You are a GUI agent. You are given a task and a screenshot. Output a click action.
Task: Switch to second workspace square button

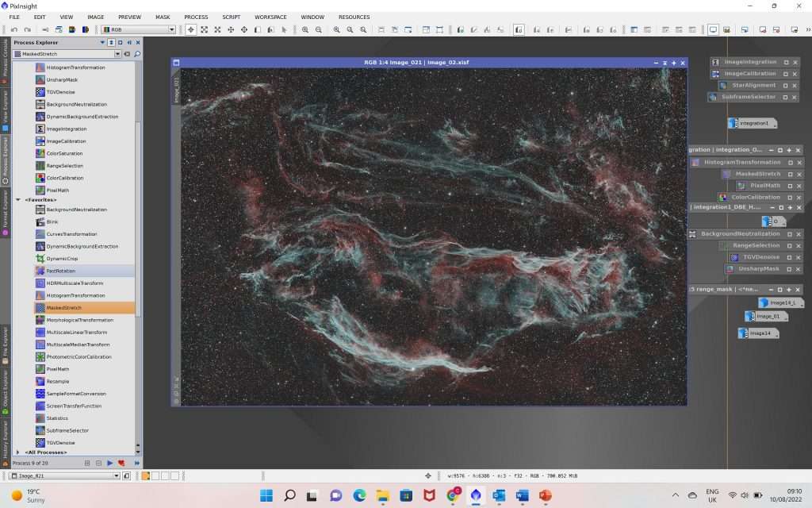click(155, 476)
